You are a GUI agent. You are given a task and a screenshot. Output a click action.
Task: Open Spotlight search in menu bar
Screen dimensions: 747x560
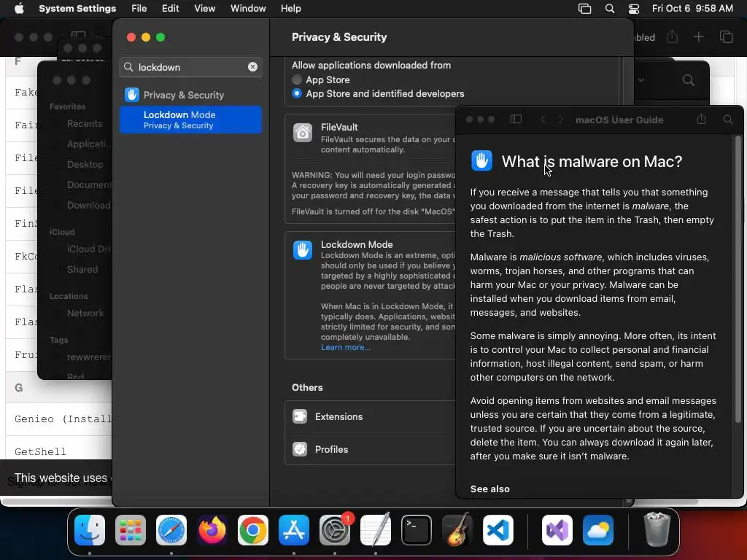pos(610,9)
